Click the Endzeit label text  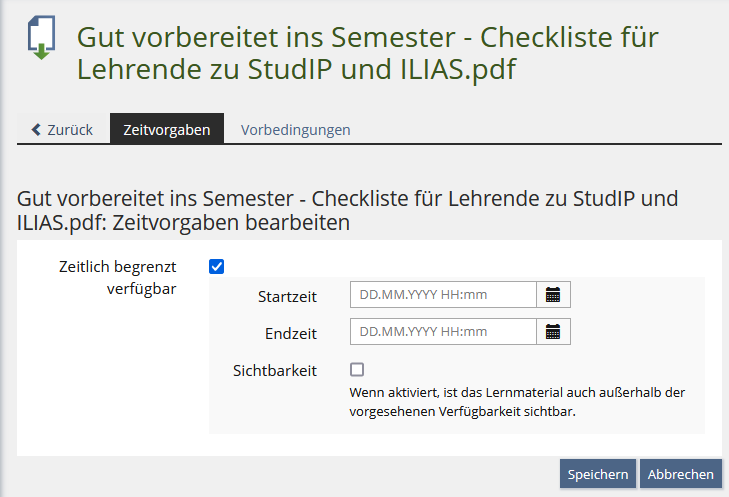click(291, 333)
